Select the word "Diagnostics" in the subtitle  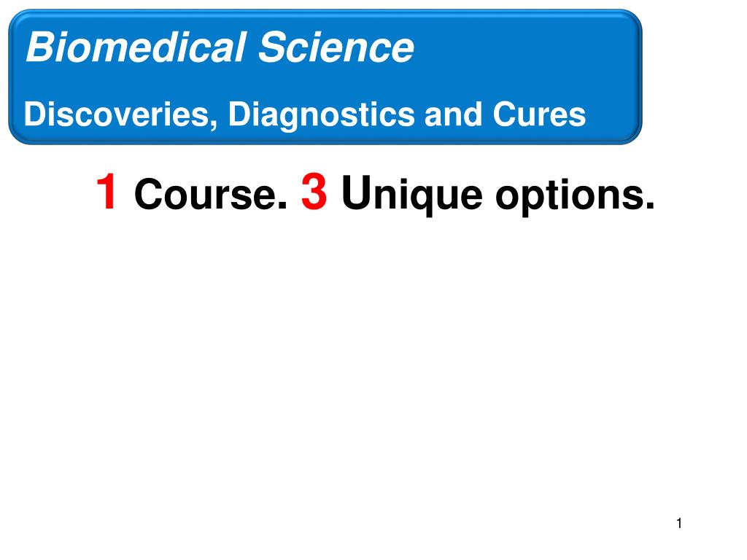[x=322, y=116]
